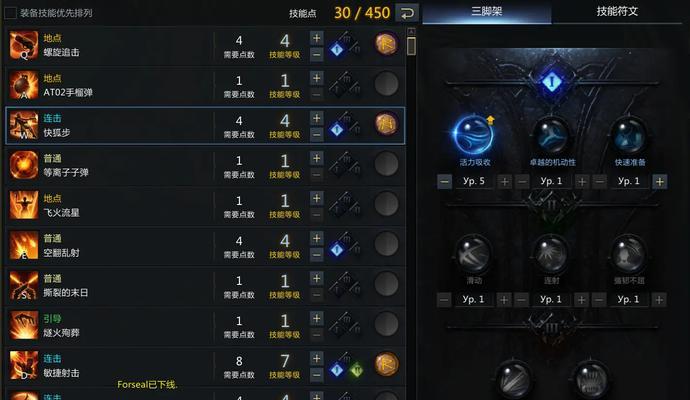This screenshot has width=690, height=400.
Task: Select the 燧火殉葬 skill row
Action: click(205, 326)
